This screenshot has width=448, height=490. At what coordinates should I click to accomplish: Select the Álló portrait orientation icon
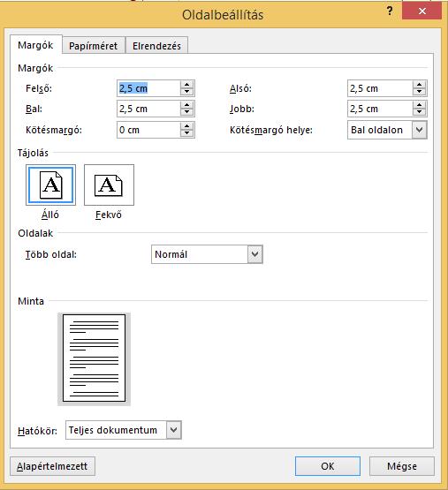50,185
